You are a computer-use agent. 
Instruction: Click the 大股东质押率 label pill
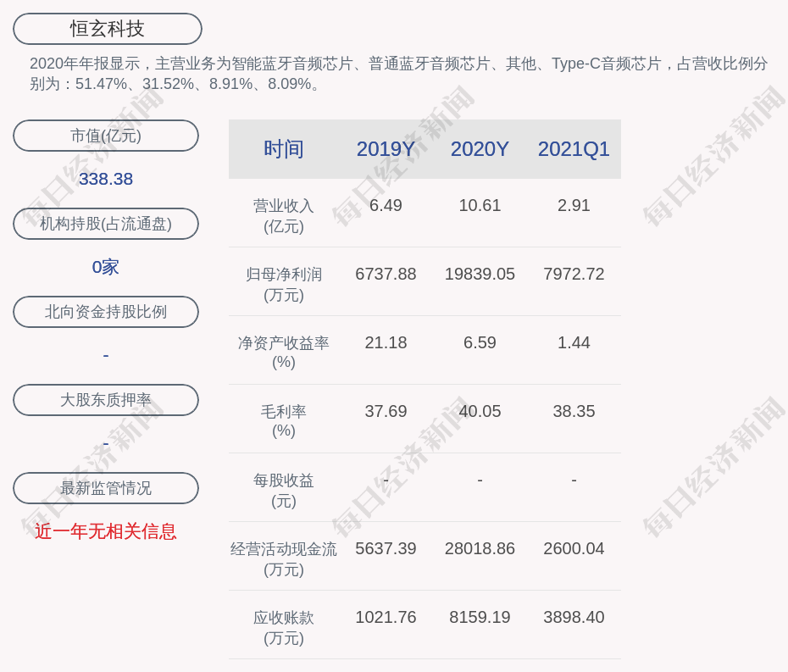(106, 400)
